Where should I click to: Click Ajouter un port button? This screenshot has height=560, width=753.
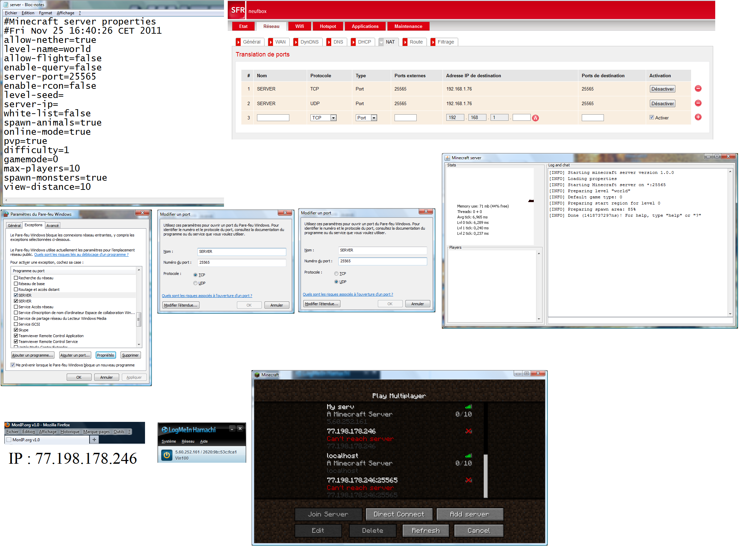click(x=75, y=355)
